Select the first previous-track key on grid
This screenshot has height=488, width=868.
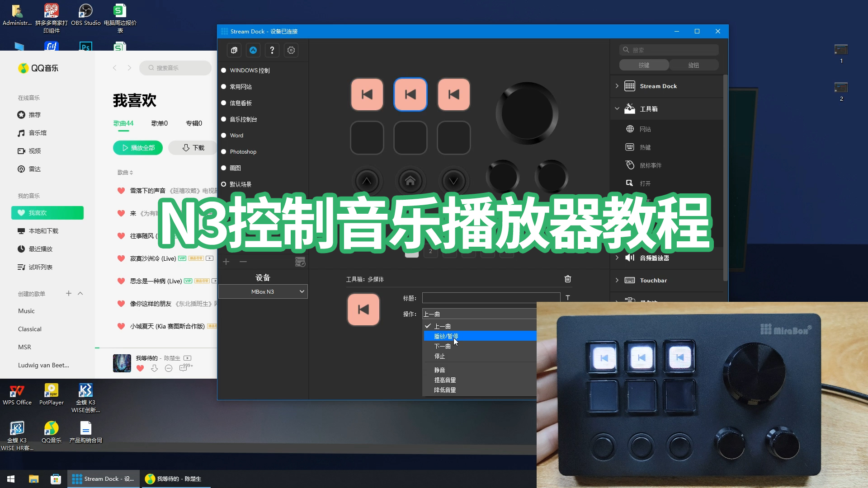point(367,94)
